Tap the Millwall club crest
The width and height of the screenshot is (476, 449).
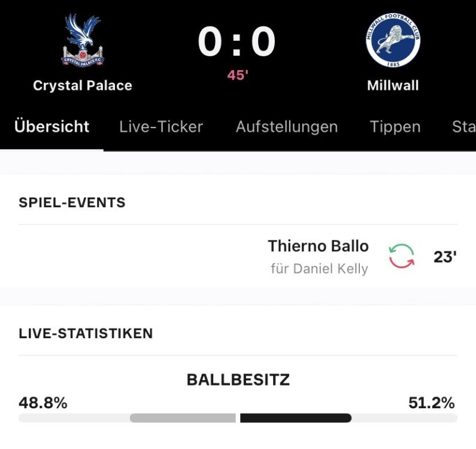393,41
